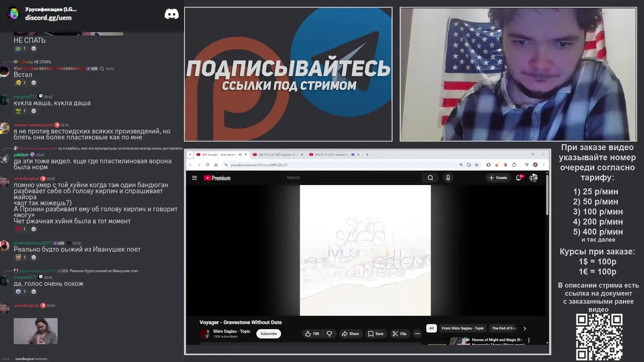644x362 pixels.
Task: Create a Clip of the video
Action: click(399, 333)
